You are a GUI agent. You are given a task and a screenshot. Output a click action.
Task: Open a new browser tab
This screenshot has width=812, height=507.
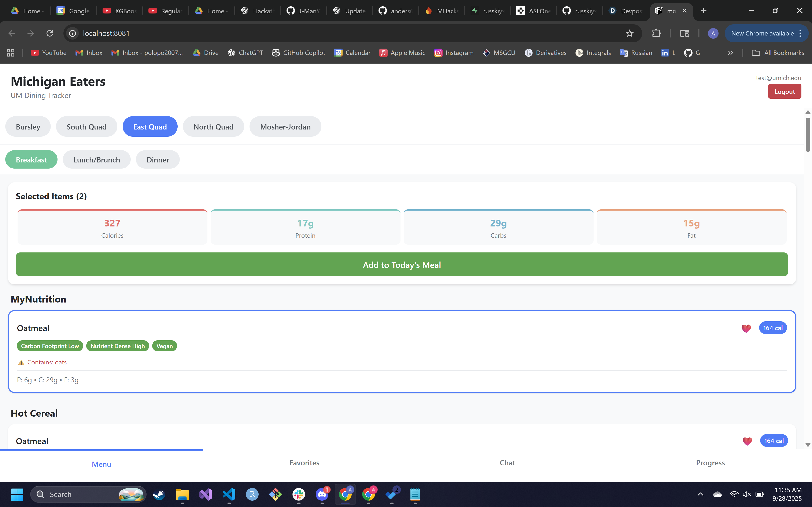click(704, 11)
